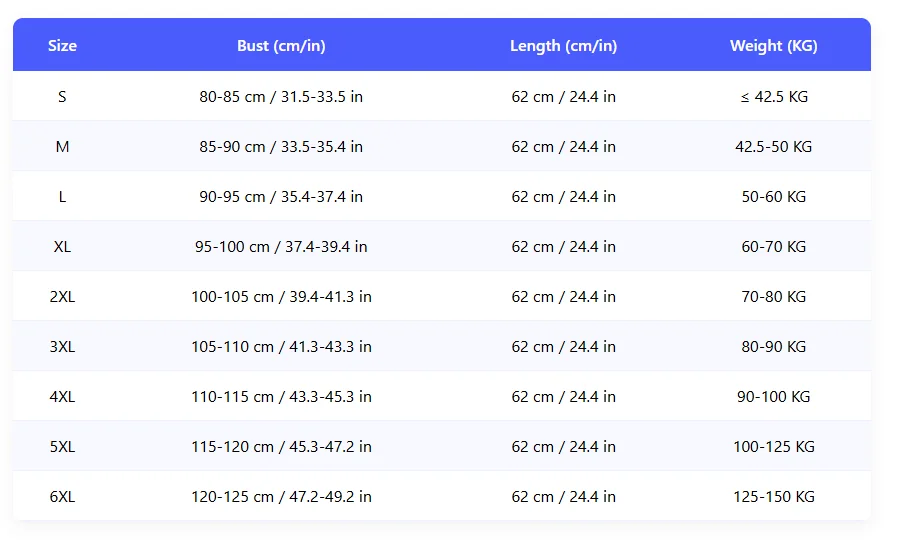
Task: Select the 2XL size cell
Action: 62,297
